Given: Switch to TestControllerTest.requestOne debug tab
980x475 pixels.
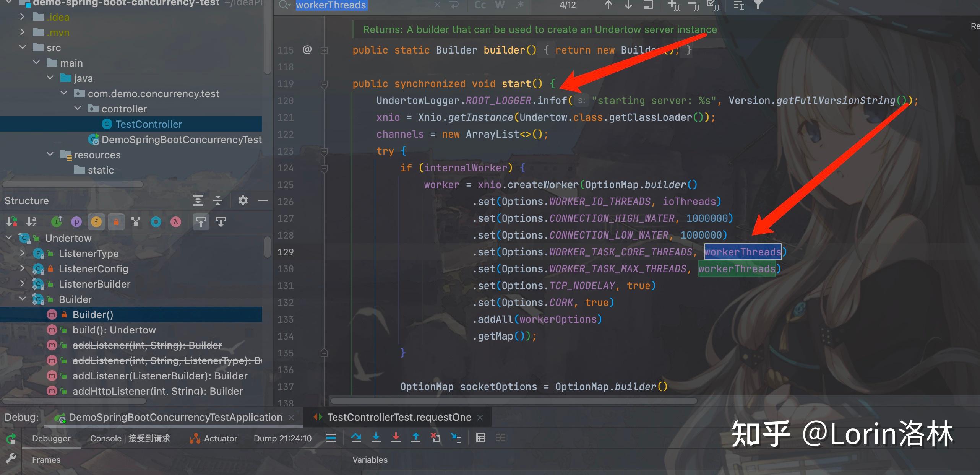Looking at the screenshot, I should [399, 417].
